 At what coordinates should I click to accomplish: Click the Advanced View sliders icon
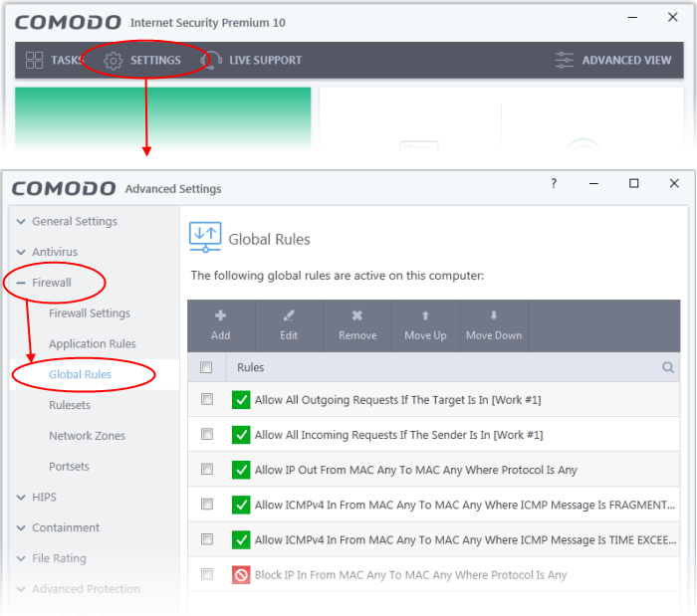(x=565, y=60)
